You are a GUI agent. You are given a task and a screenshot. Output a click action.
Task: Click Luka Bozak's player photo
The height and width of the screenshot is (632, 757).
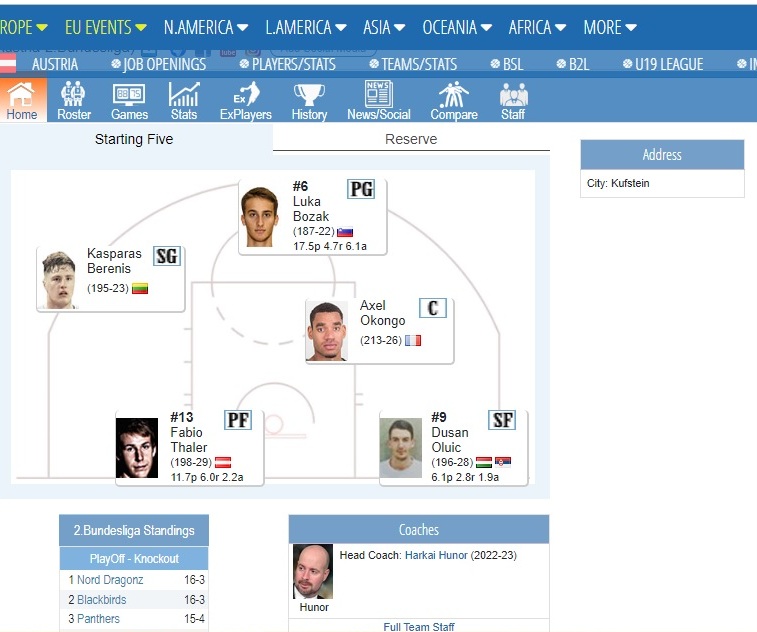[x=261, y=216]
